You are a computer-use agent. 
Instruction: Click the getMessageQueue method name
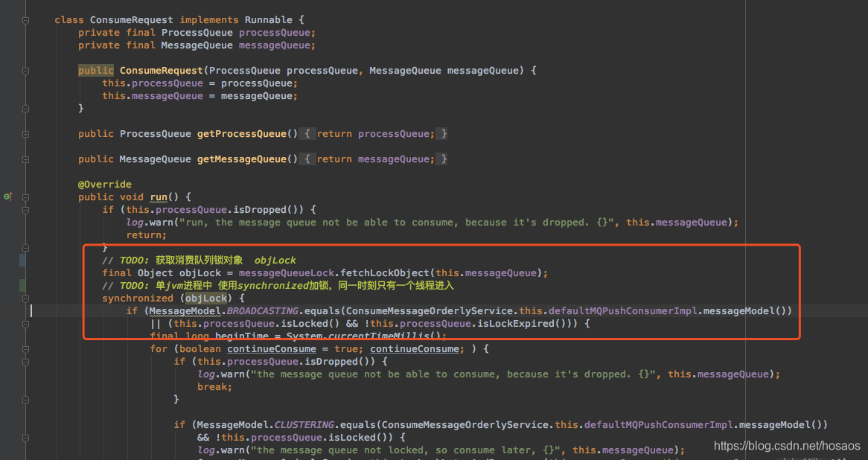click(x=242, y=159)
